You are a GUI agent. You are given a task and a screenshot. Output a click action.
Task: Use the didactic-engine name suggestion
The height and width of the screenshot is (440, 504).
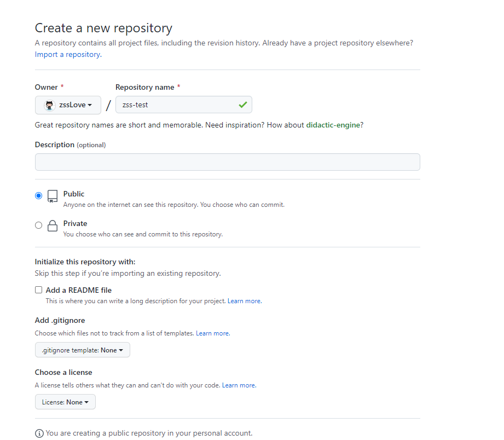pos(333,125)
